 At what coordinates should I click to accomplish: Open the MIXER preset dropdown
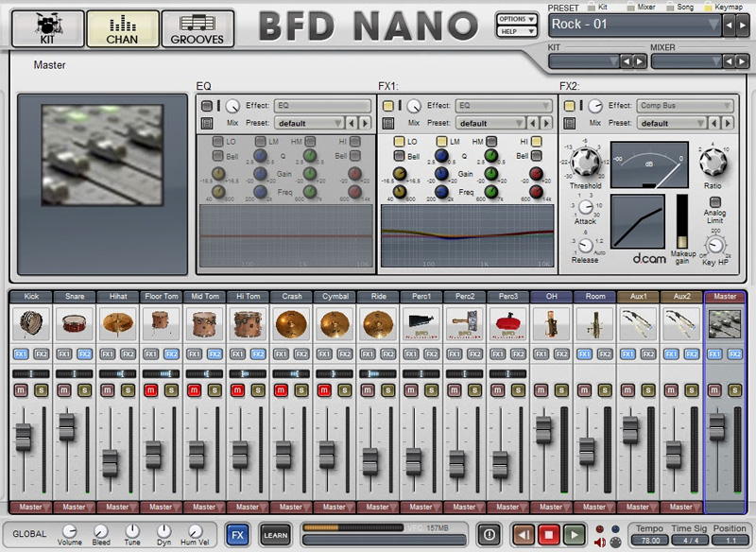click(687, 61)
